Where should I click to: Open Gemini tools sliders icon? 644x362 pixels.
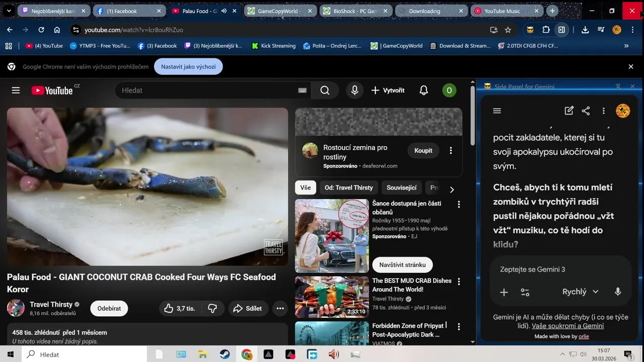coord(525,292)
